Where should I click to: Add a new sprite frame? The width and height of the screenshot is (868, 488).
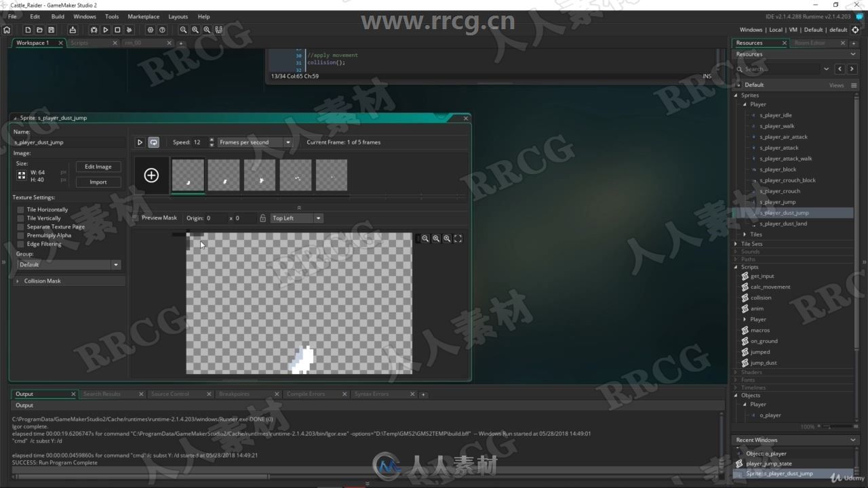(x=151, y=176)
